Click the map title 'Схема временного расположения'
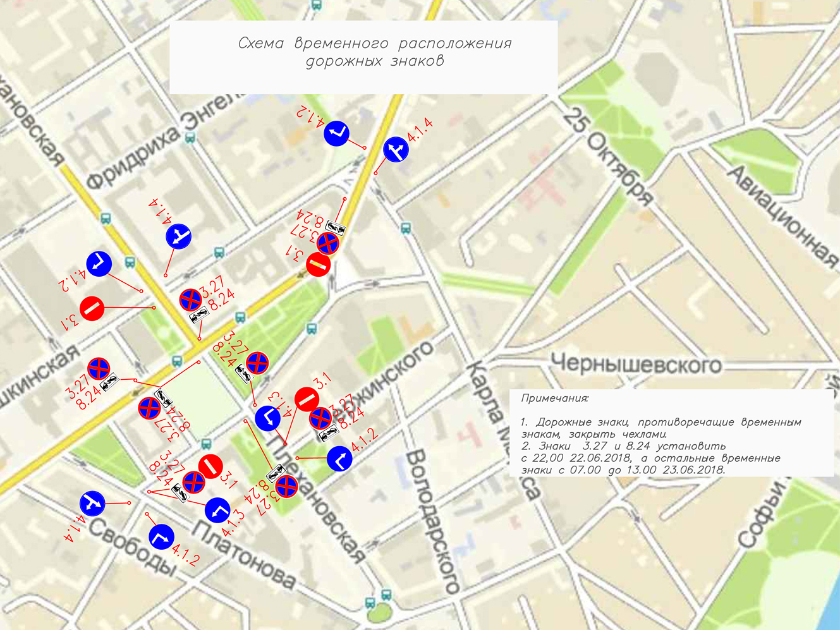The height and width of the screenshot is (630, 840). click(x=374, y=44)
